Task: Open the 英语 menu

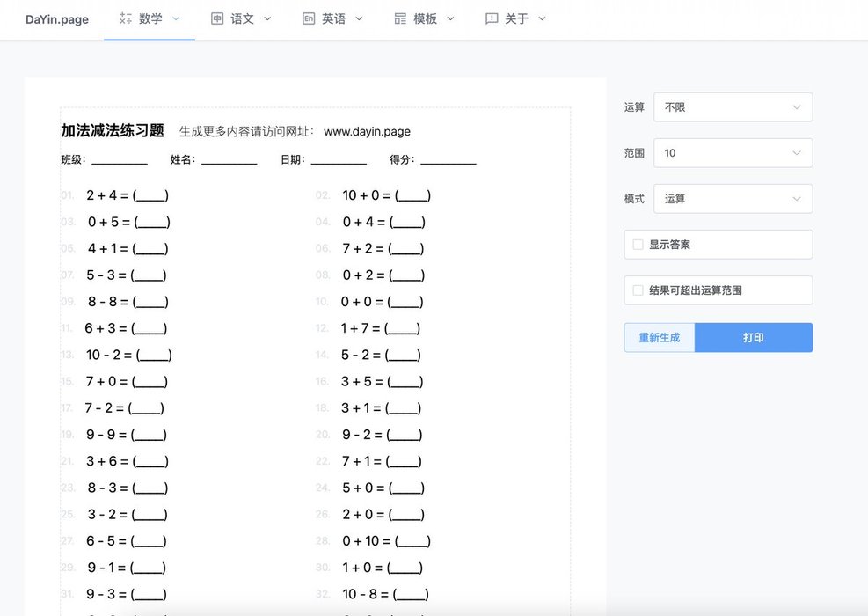Action: point(333,18)
